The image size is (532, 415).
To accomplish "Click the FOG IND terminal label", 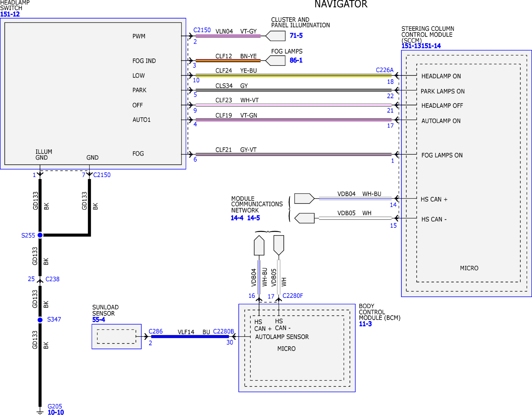I will click(144, 61).
